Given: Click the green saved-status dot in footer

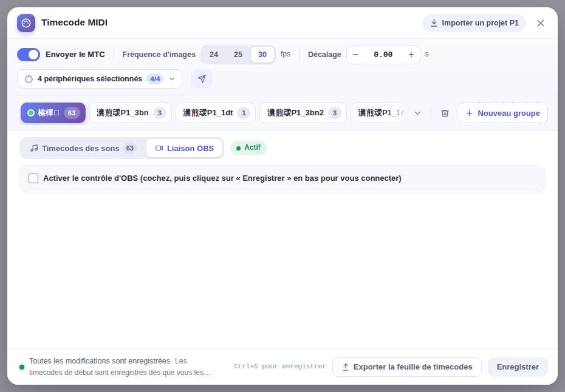Looking at the screenshot, I should (x=22, y=367).
